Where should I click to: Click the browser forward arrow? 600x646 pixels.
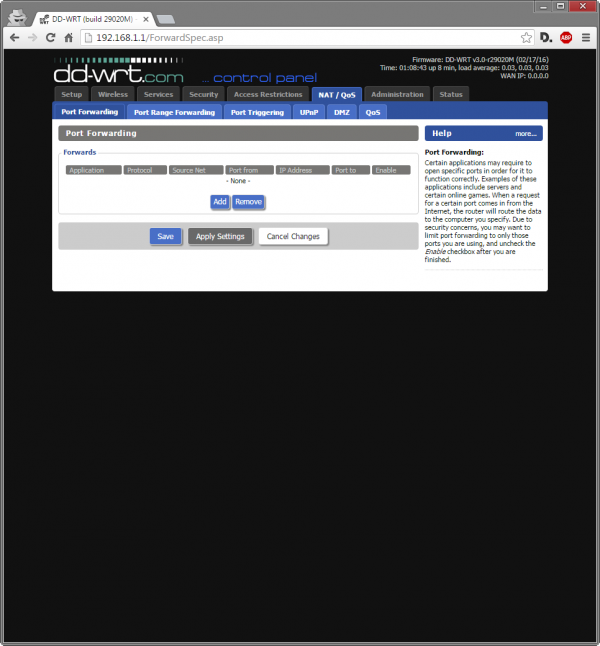[32, 37]
